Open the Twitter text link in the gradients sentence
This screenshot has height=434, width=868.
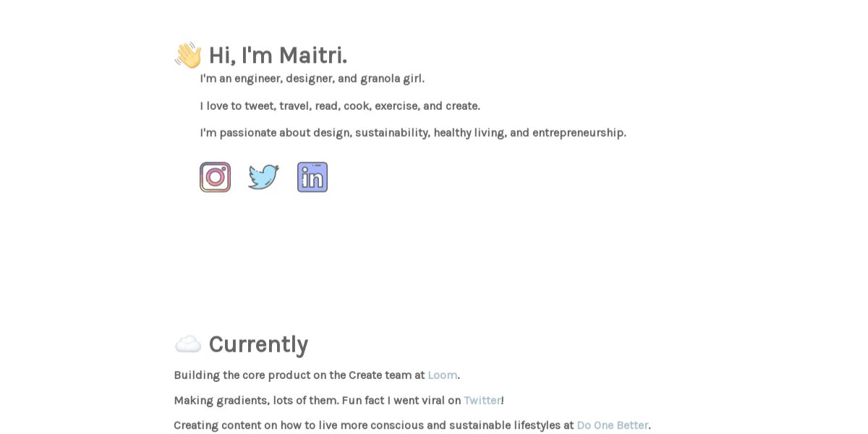point(482,400)
